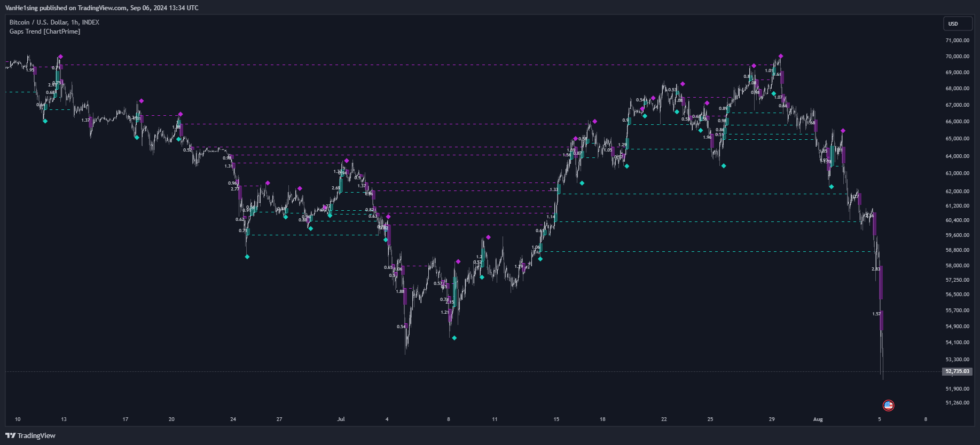This screenshot has width=980, height=445.
Task: Click the 59,600.00 price axis label
Action: click(957, 235)
